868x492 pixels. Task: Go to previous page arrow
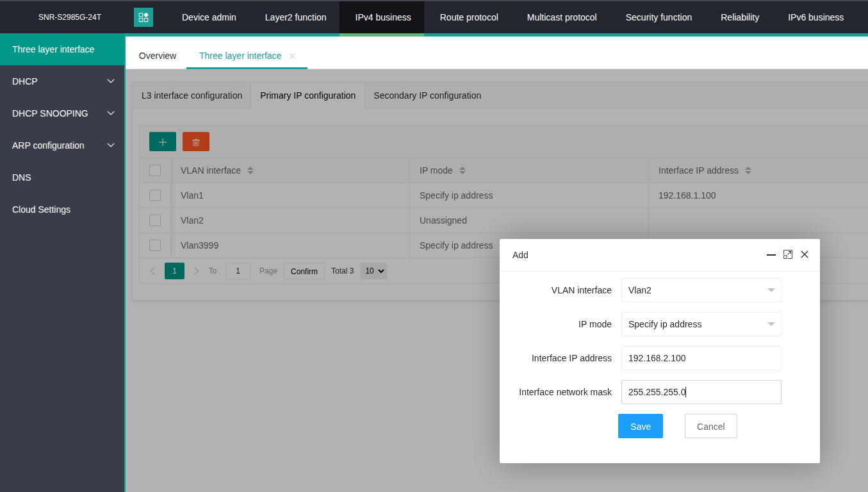coord(152,271)
